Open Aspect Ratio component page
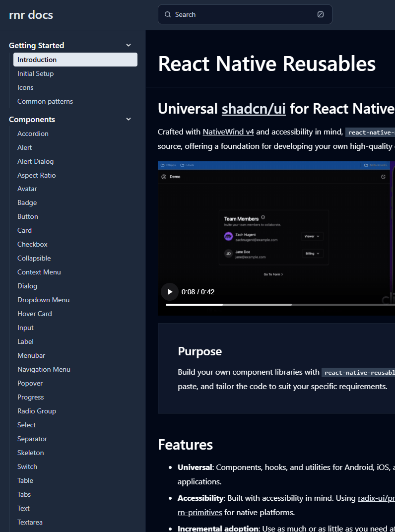Viewport: 395px width, 532px height. coord(37,175)
